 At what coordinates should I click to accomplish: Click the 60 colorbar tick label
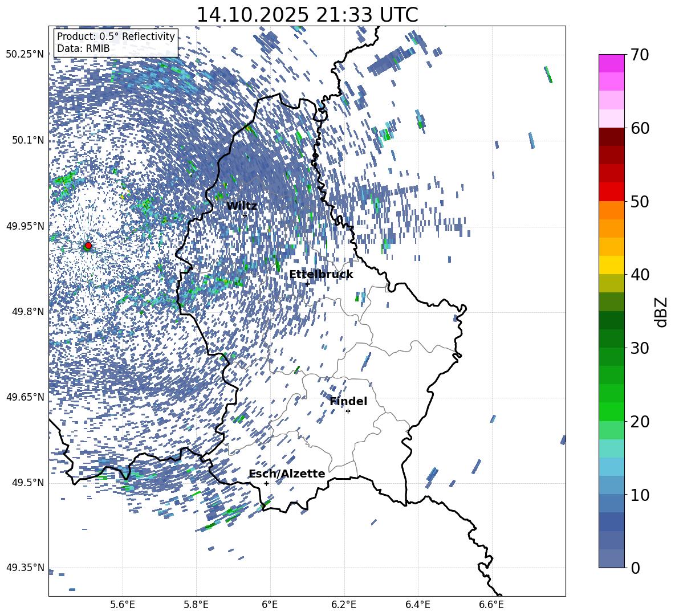point(640,128)
